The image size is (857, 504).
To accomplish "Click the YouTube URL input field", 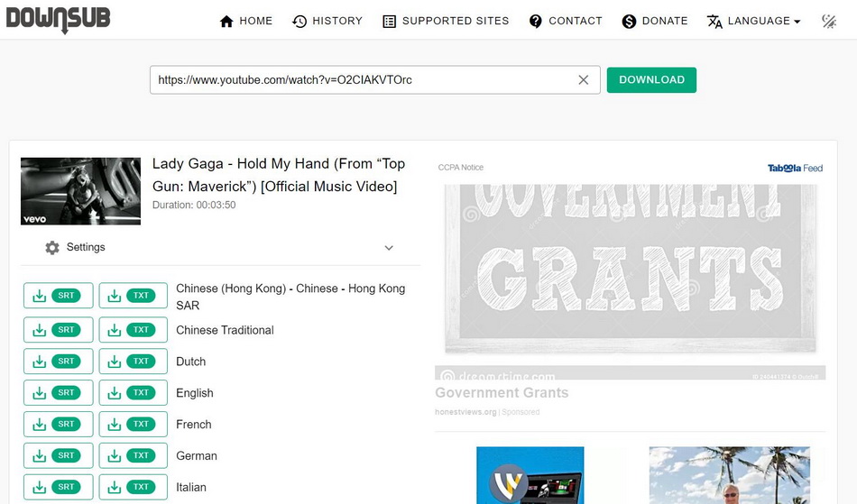I will [x=361, y=80].
